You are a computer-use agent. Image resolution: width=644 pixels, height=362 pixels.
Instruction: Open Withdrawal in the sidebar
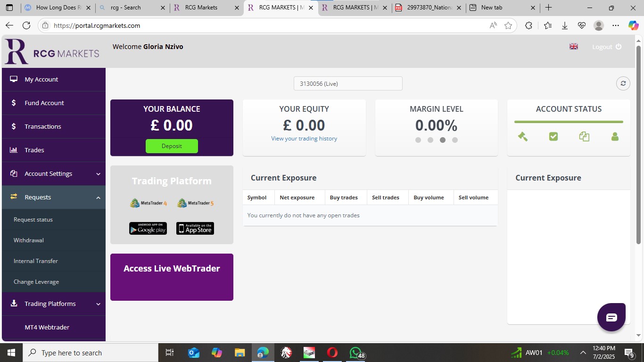point(29,240)
